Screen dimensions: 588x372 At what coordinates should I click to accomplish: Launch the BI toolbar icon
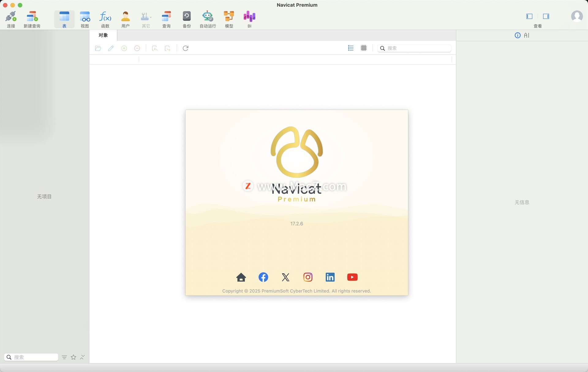(x=249, y=19)
